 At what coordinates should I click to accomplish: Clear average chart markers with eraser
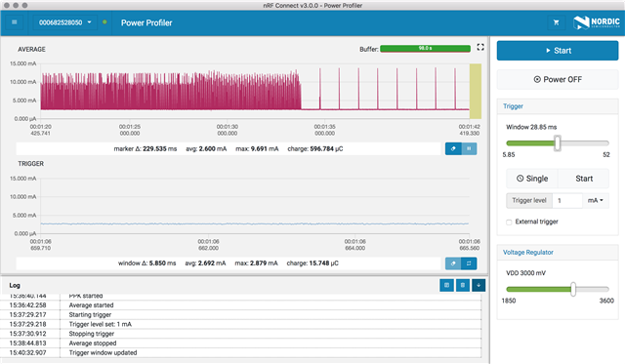click(453, 148)
